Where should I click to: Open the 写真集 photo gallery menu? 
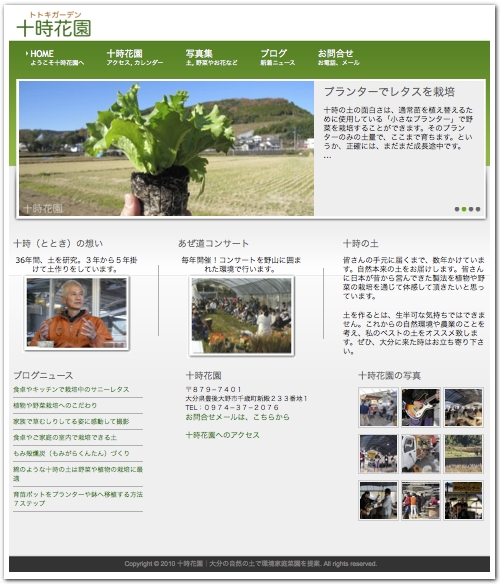[211, 58]
